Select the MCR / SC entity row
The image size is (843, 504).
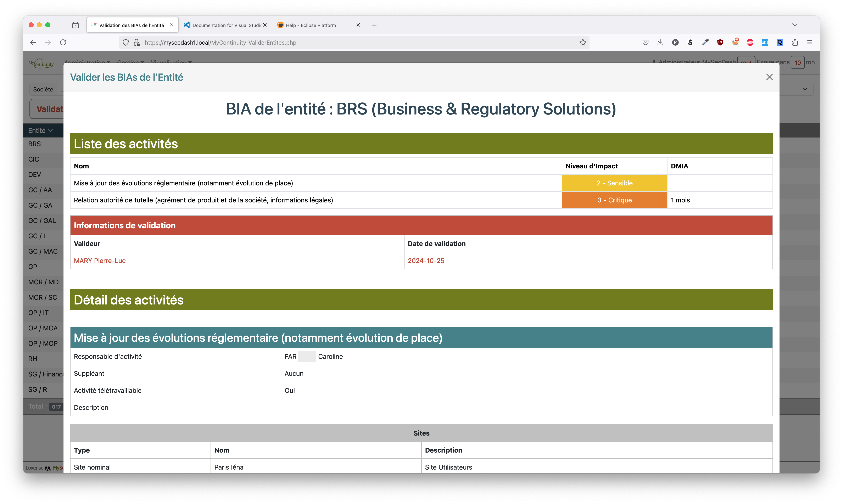(x=44, y=297)
